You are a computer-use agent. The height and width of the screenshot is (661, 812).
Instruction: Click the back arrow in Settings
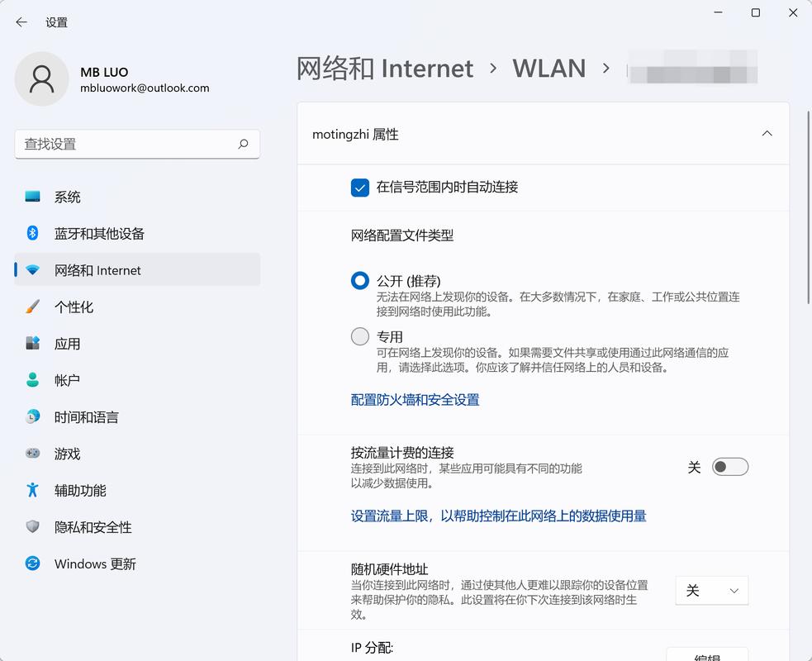coord(21,22)
